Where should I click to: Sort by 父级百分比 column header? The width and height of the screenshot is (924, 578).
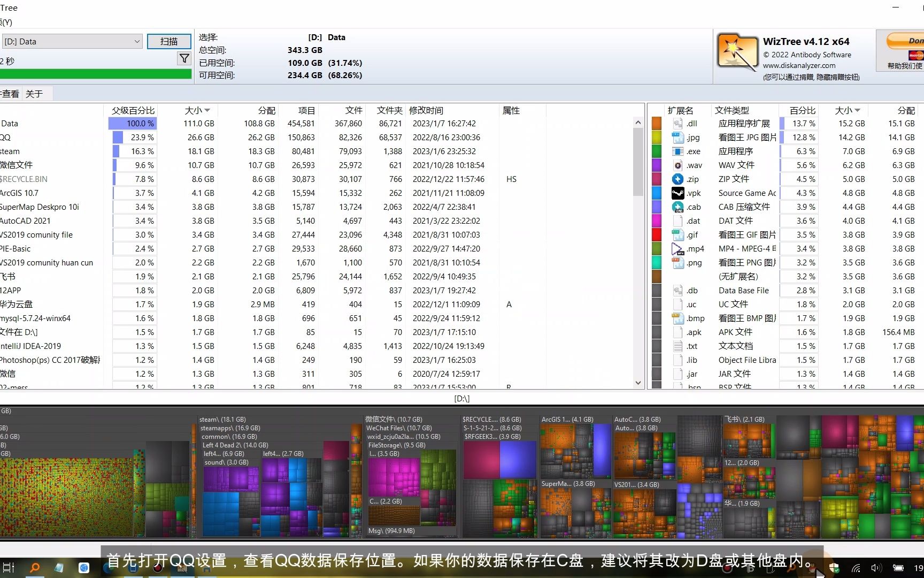click(133, 110)
